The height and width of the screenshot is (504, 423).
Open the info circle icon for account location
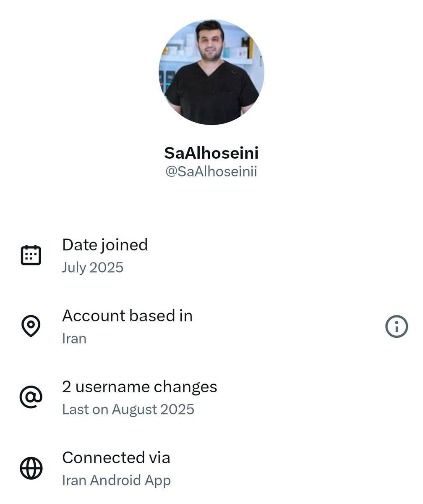click(x=397, y=326)
